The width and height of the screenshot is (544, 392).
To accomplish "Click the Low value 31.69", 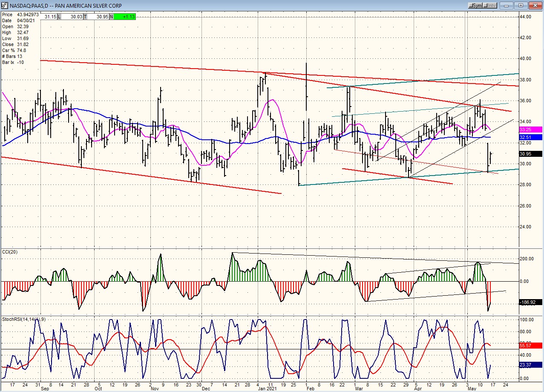I will click(x=23, y=38).
